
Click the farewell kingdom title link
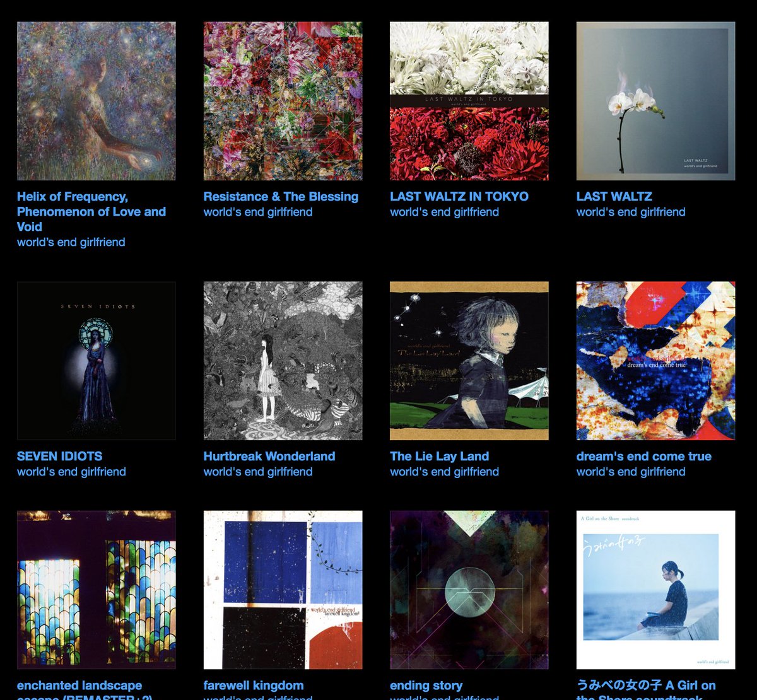[x=254, y=685]
